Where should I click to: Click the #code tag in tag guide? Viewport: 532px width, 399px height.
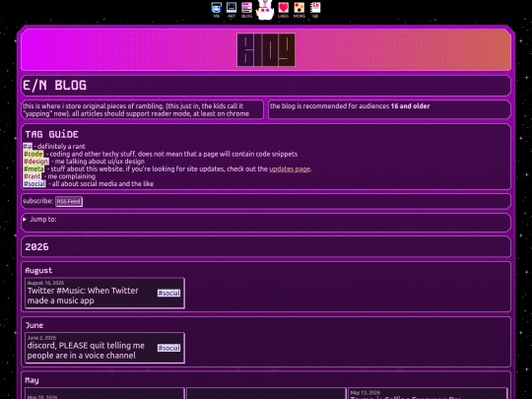click(33, 154)
